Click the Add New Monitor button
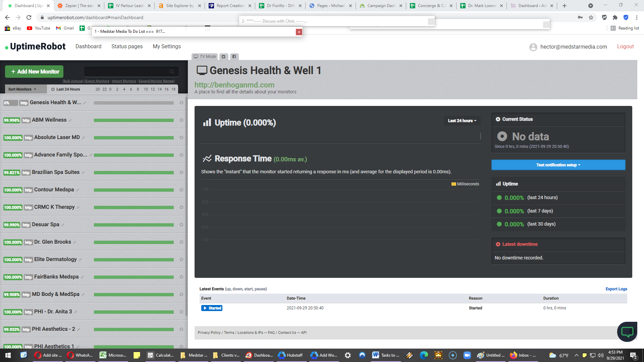 coord(34,72)
